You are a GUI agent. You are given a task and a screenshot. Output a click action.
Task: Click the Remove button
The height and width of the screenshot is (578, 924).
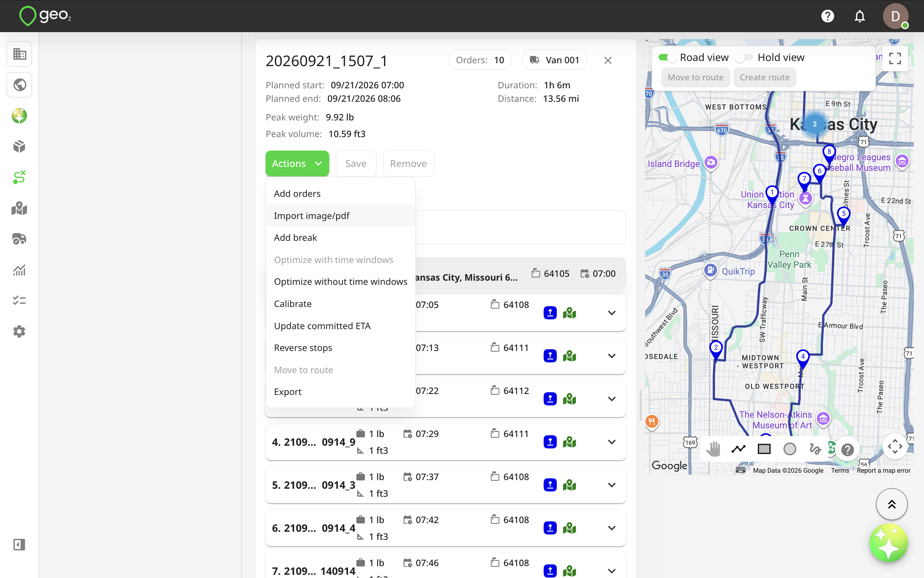tap(408, 164)
